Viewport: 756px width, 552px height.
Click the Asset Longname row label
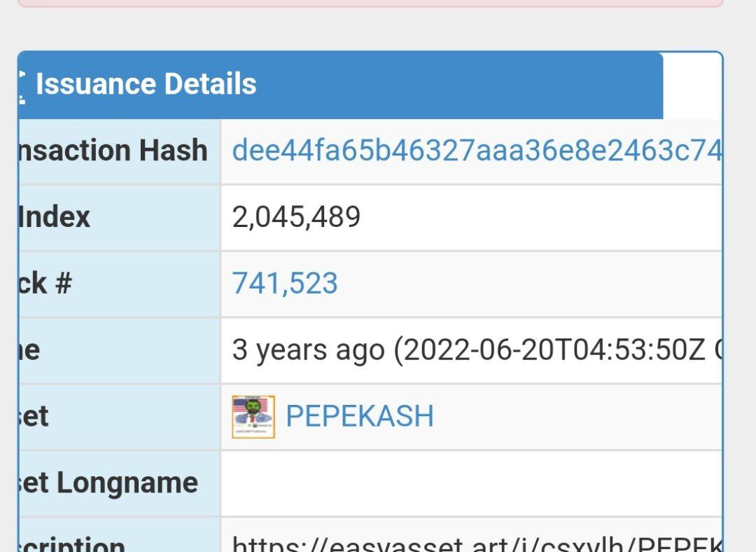108,483
